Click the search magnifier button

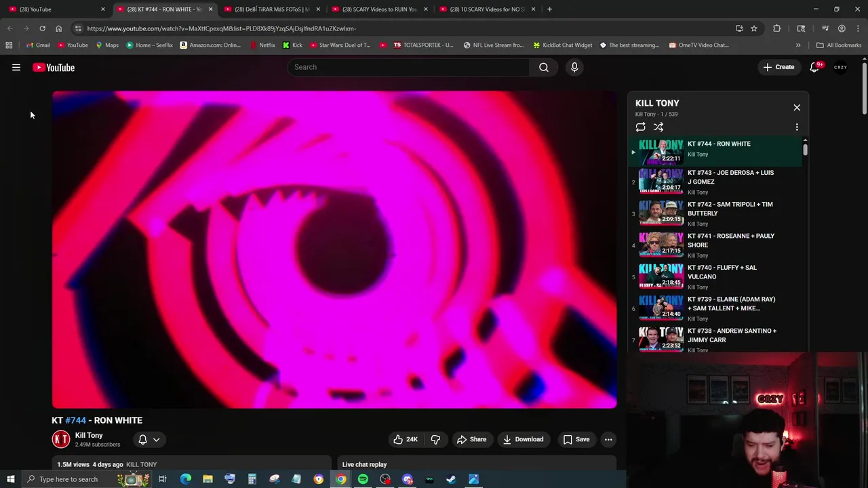(544, 67)
